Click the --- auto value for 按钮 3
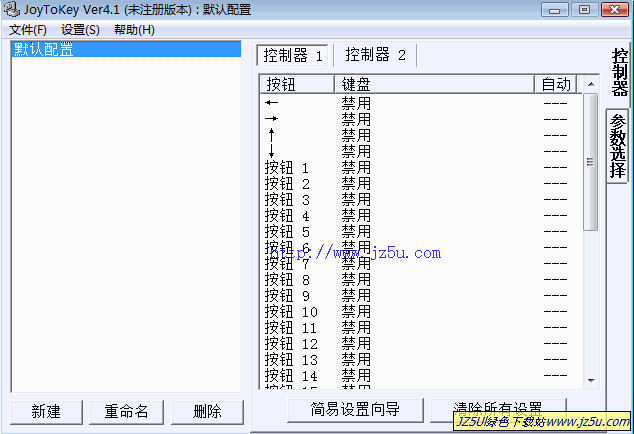Screen dimensions: 634x434 [x=555, y=199]
